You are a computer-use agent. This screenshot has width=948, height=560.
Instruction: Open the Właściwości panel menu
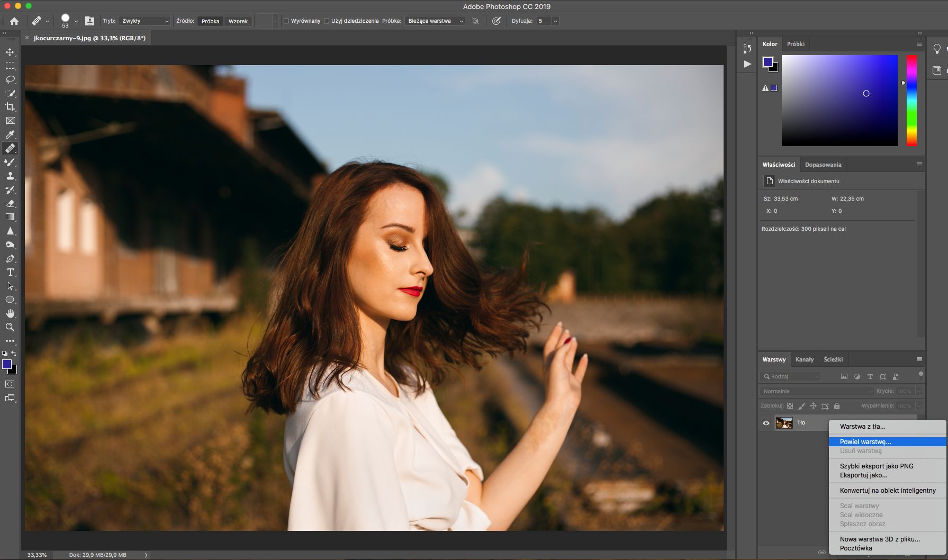(x=919, y=165)
